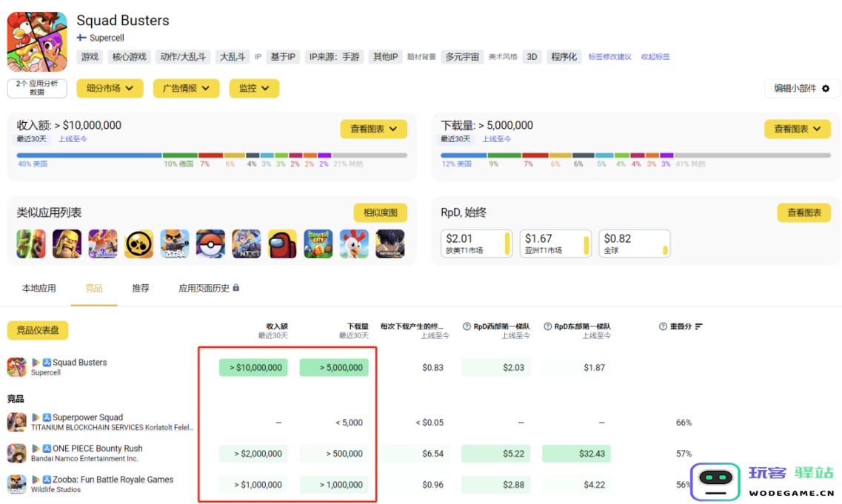Open Clash of Clans icon in similar apps
The height and width of the screenshot is (504, 842).
(x=67, y=243)
